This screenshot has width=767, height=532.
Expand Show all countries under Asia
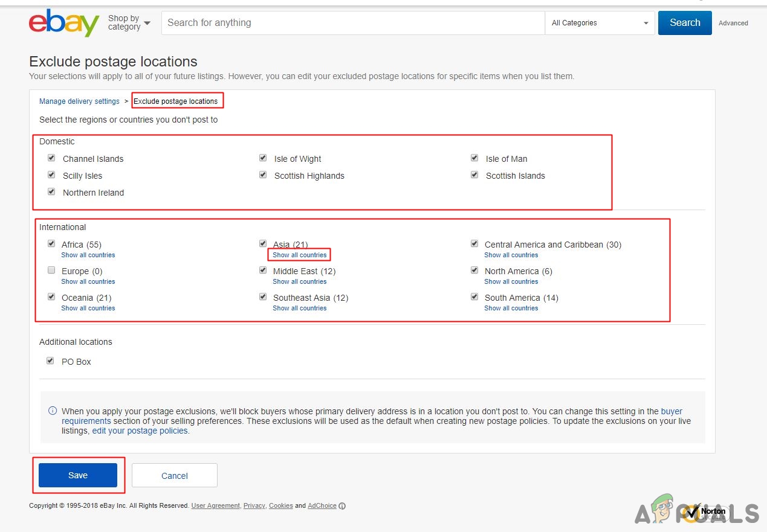299,255
